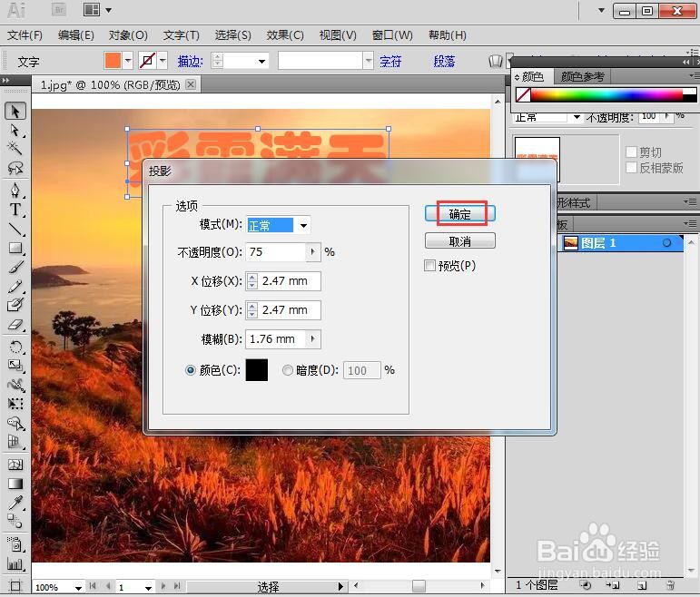Open the Effect menu
This screenshot has width=700, height=597.
pyautogui.click(x=285, y=35)
